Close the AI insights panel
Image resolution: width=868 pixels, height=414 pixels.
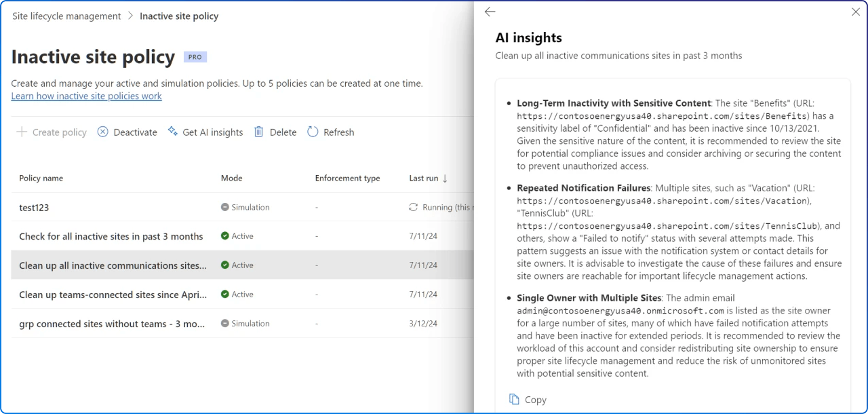point(855,12)
